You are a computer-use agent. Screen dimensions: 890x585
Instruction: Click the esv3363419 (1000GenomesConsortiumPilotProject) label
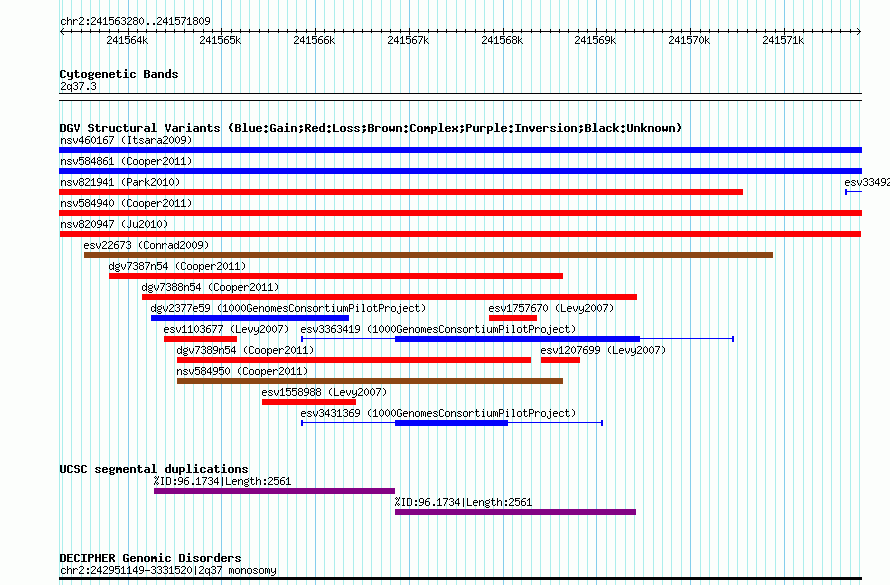pos(438,329)
